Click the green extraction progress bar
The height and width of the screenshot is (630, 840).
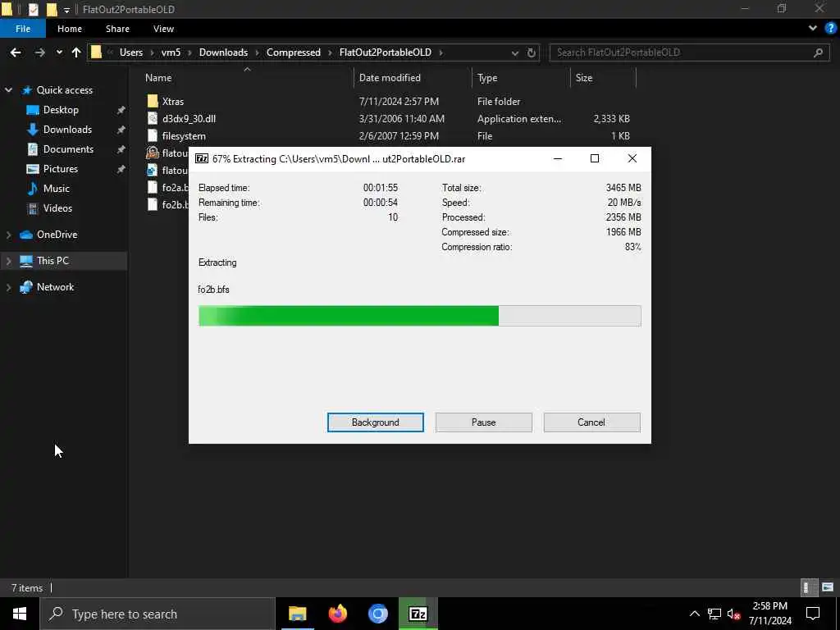[x=419, y=316]
